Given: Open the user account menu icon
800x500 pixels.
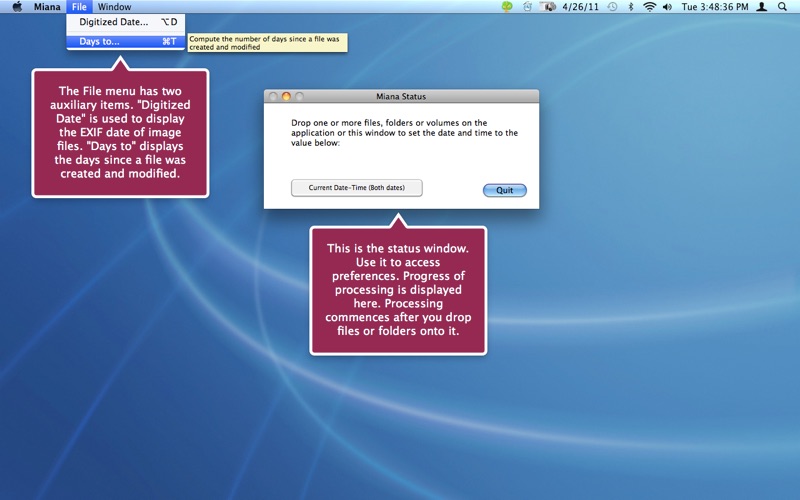Looking at the screenshot, I should tap(762, 7).
